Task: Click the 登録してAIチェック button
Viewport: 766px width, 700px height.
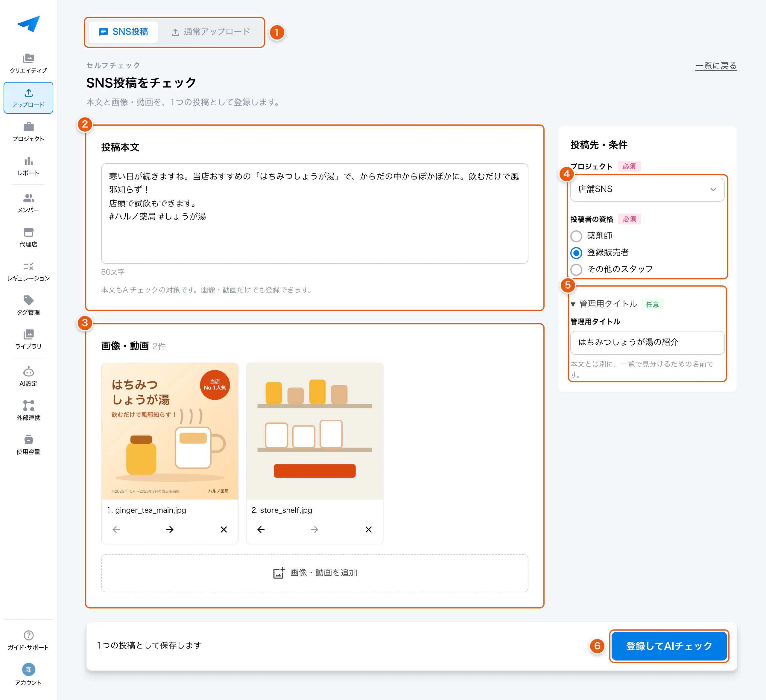Action: click(669, 646)
